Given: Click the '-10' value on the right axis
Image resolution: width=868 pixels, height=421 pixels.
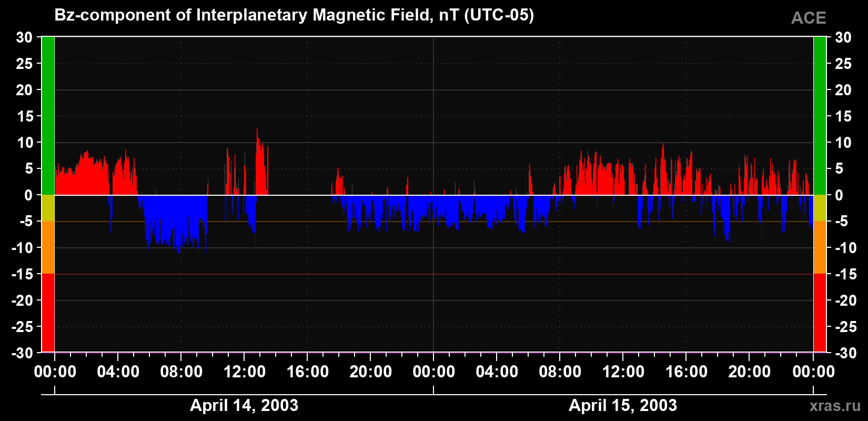Looking at the screenshot, I should (x=846, y=248).
